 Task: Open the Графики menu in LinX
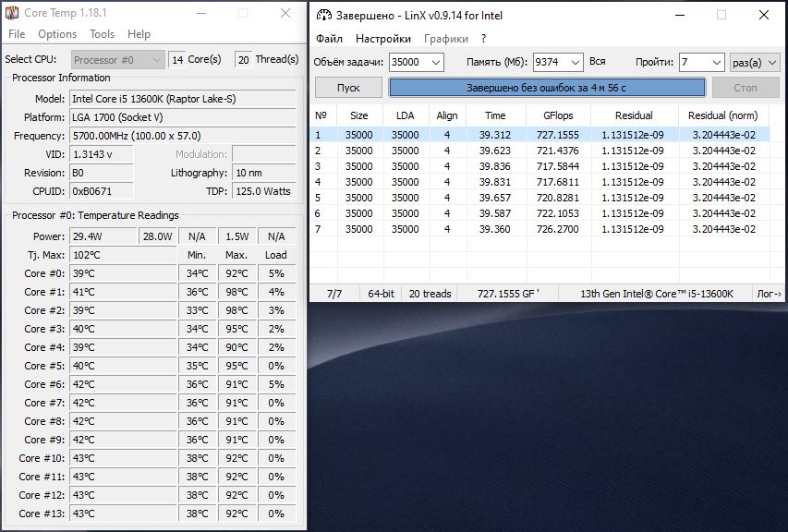(446, 39)
